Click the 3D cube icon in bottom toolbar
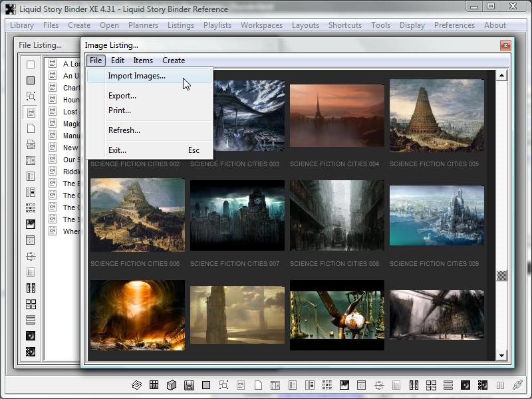 click(172, 385)
